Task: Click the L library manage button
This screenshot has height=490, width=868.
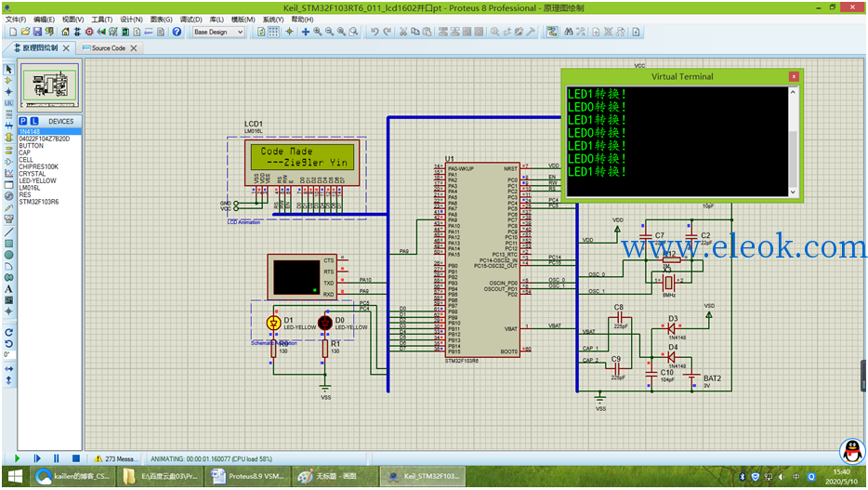Action: [34, 121]
